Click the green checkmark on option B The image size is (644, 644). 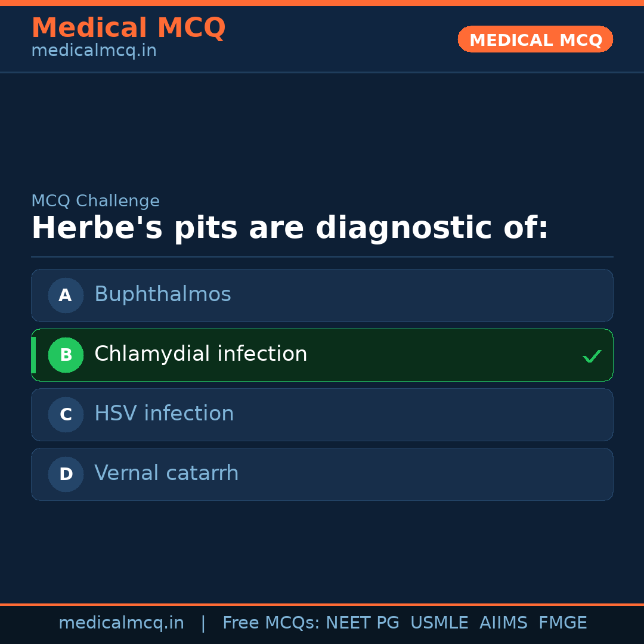[592, 356]
